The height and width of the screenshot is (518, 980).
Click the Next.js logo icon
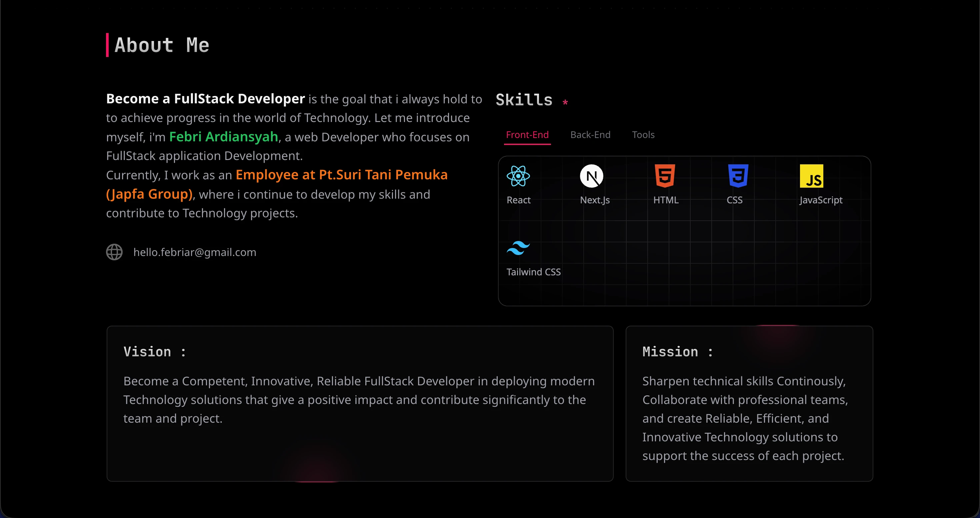[x=592, y=176]
